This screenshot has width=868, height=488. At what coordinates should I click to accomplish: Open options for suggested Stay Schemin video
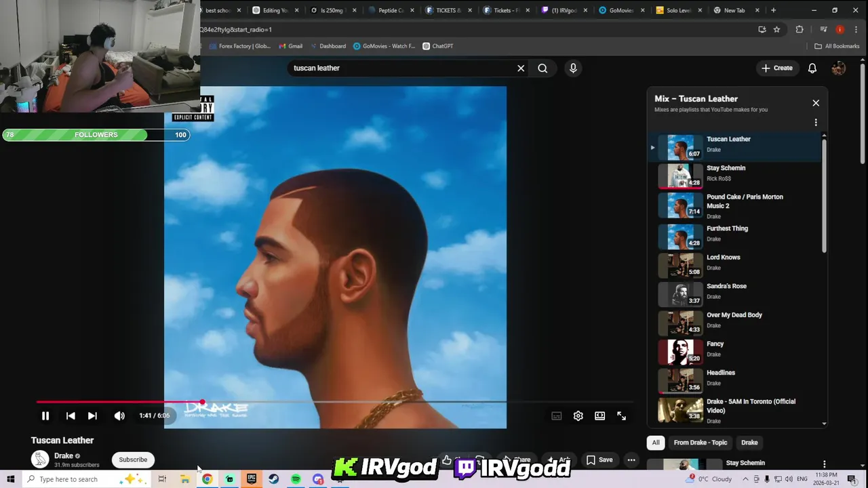pyautogui.click(x=824, y=464)
